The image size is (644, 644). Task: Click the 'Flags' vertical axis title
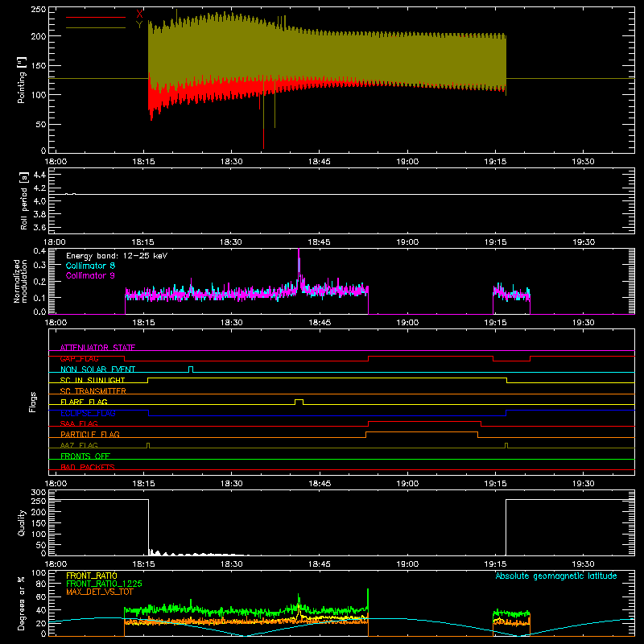33,402
